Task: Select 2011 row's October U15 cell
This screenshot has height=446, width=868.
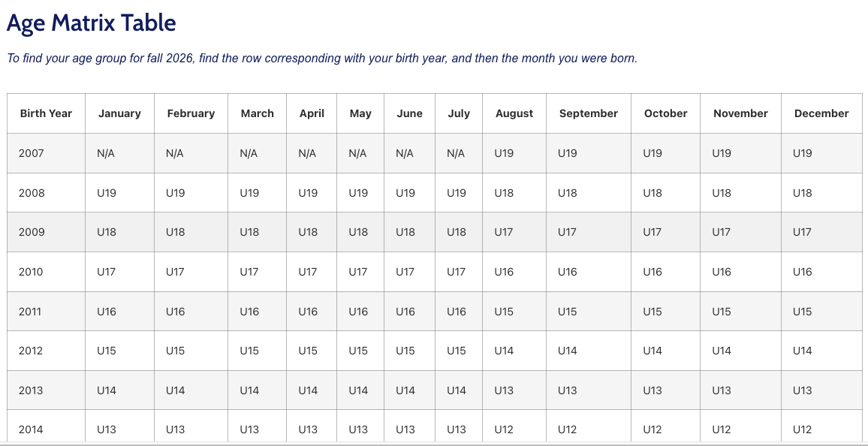Action: pos(653,312)
